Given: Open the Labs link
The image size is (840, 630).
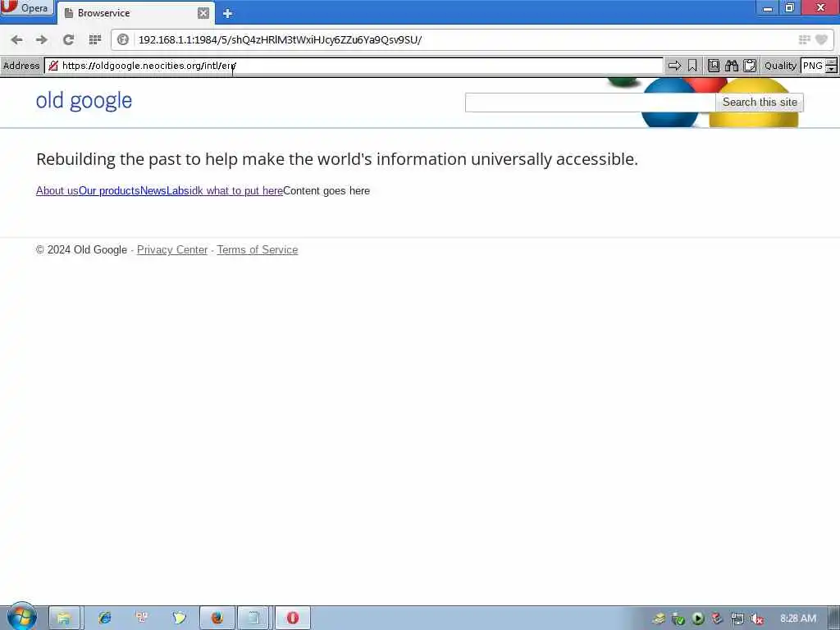Looking at the screenshot, I should (x=177, y=190).
